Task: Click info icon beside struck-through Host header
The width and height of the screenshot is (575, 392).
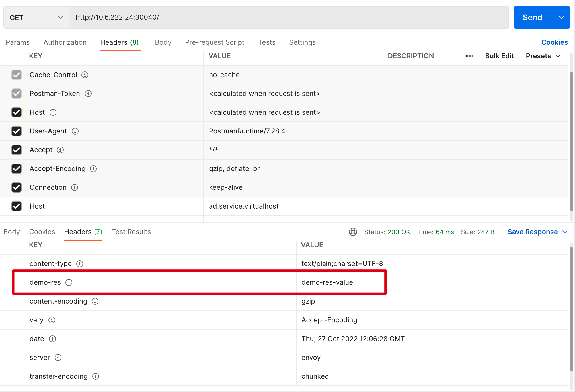Action: [x=53, y=112]
